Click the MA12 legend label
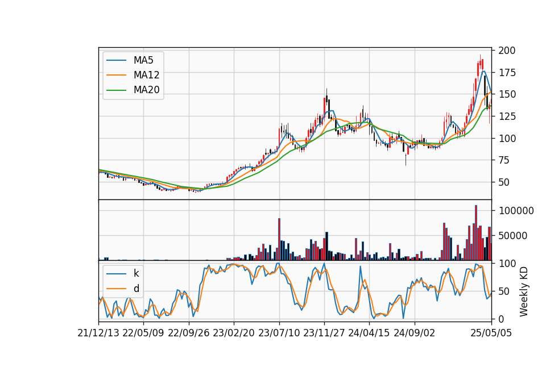This screenshot has width=546, height=392. tap(146, 75)
